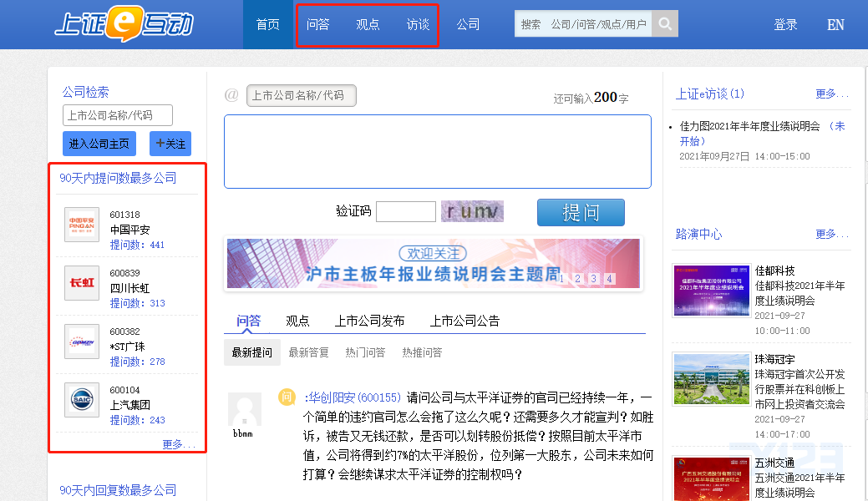Open 上汽集团 company link

(130, 405)
